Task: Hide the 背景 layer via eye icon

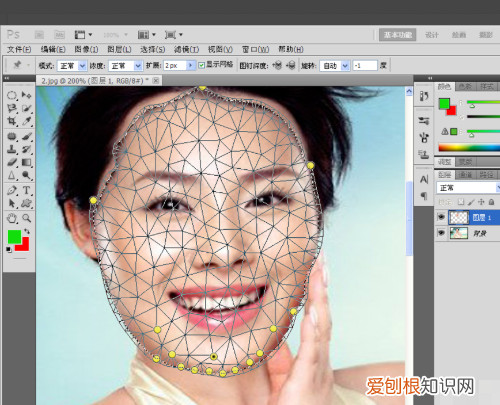Action: click(441, 233)
